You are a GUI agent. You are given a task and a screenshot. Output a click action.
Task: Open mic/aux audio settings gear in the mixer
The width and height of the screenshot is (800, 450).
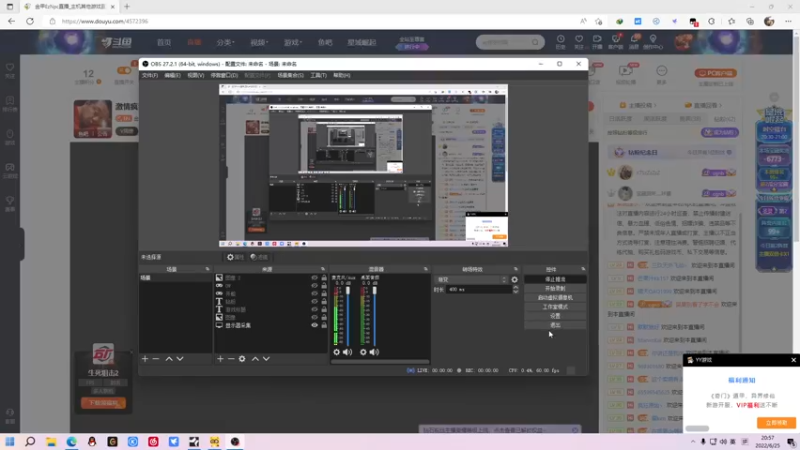(x=336, y=352)
